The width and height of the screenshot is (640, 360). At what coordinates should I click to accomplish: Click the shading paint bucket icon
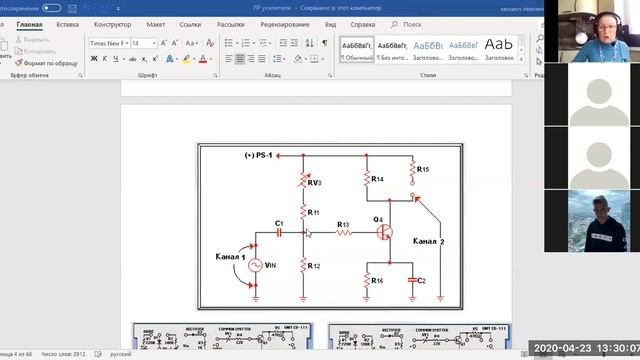pyautogui.click(x=298, y=59)
